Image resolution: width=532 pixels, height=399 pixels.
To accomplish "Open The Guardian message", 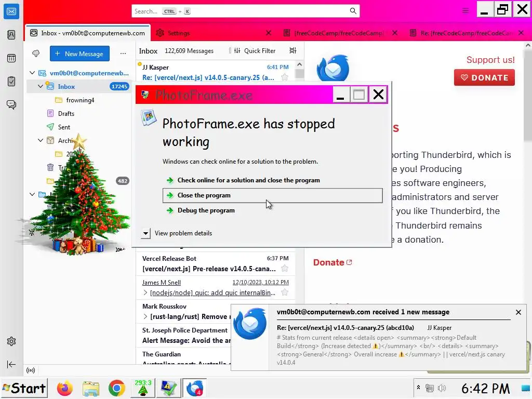I will tap(183, 357).
